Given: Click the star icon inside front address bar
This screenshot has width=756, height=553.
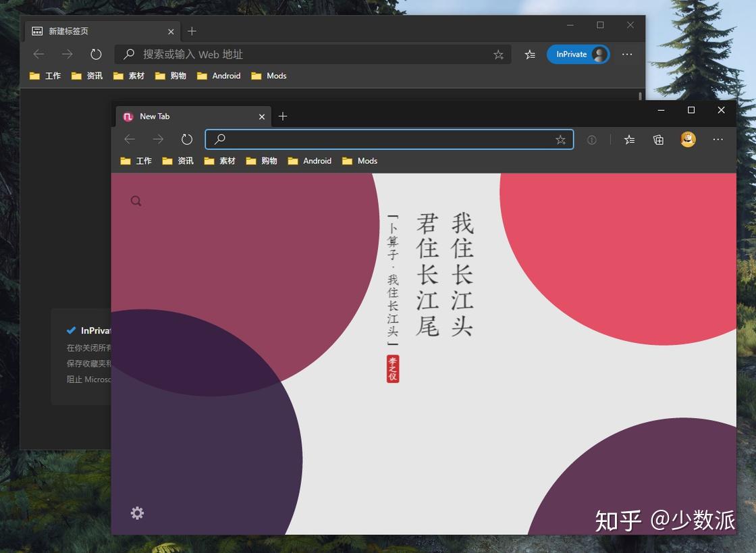Looking at the screenshot, I should coord(560,140).
